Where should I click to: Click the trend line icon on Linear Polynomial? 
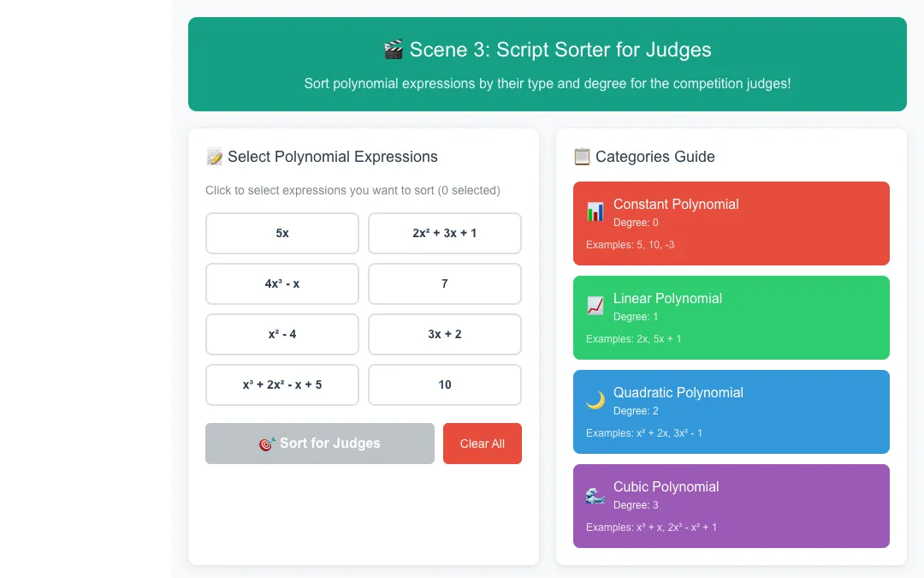(595, 306)
